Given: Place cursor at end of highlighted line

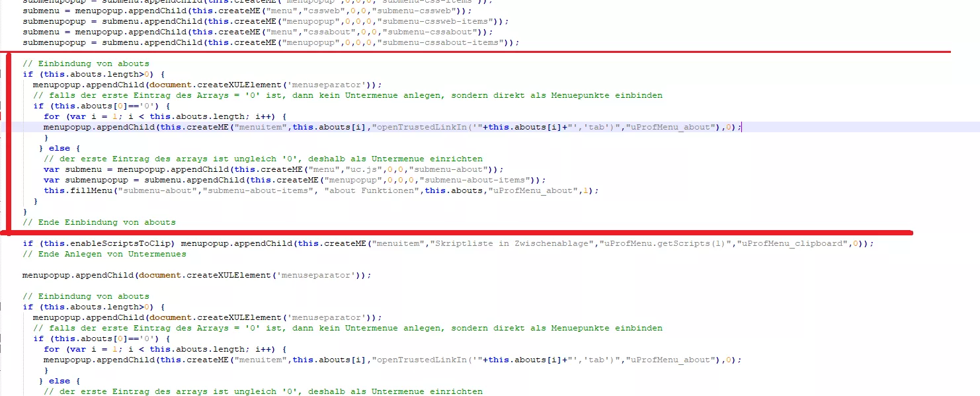Looking at the screenshot, I should pos(742,127).
